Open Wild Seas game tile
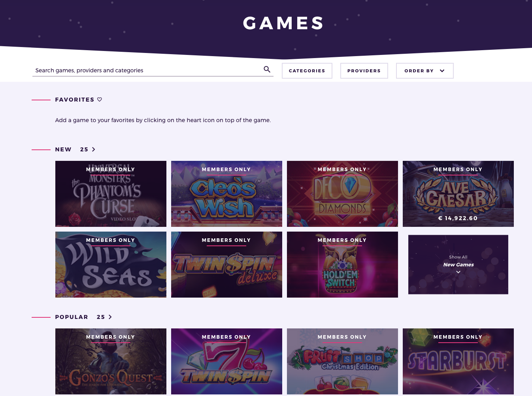Image resolution: width=532 pixels, height=396 pixels. coord(111,264)
